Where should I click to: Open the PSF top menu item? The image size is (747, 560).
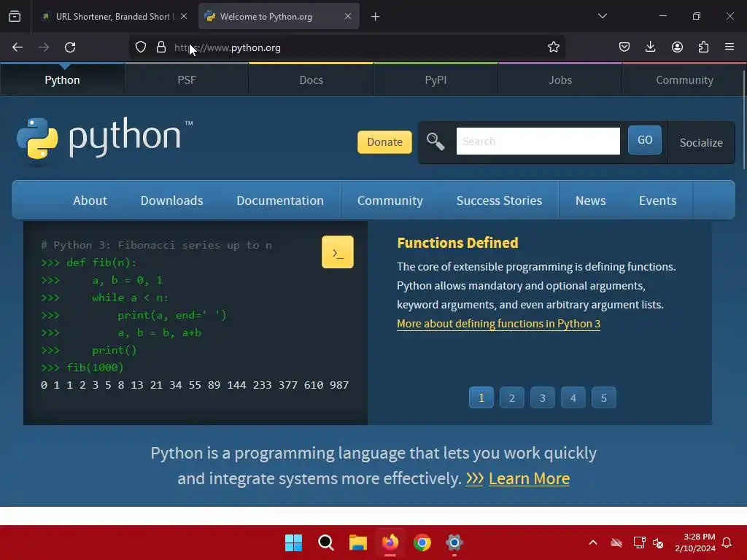[187, 80]
